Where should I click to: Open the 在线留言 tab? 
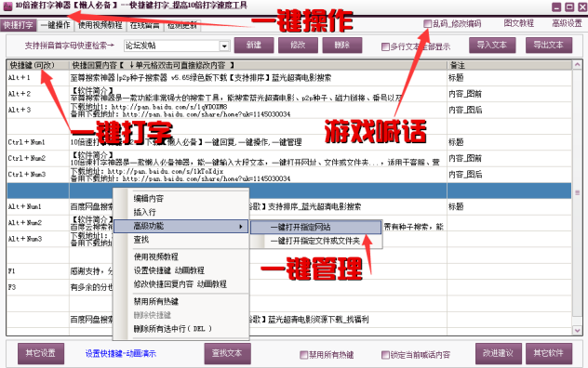[x=145, y=25]
